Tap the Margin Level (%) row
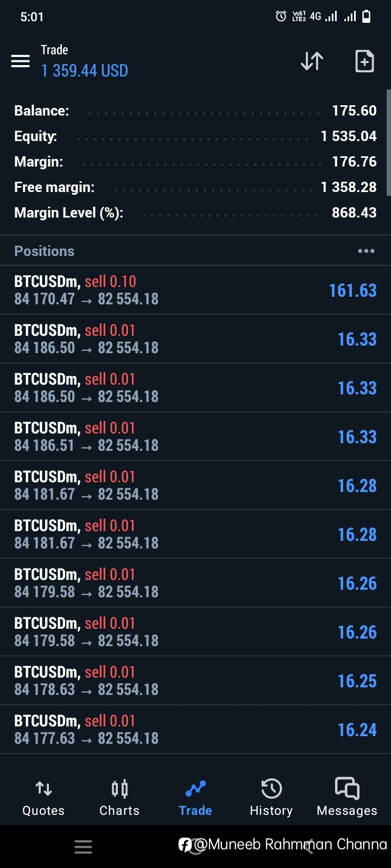The height and width of the screenshot is (868, 391). pyautogui.click(x=195, y=213)
